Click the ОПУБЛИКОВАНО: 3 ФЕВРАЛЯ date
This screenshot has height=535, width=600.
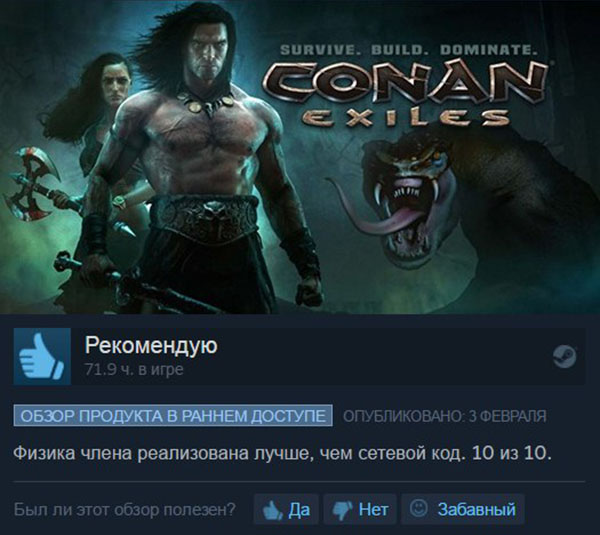(x=445, y=416)
